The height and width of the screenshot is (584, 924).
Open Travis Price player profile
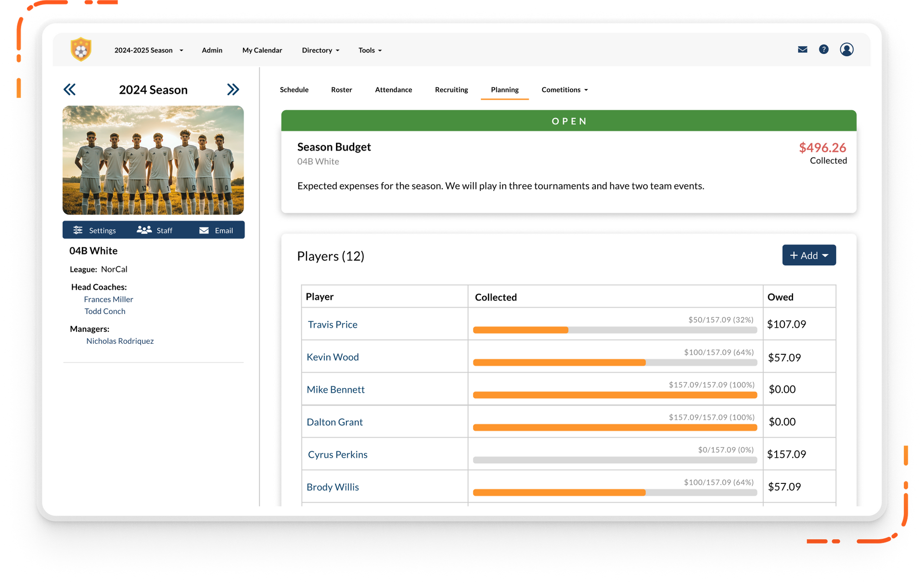(332, 324)
